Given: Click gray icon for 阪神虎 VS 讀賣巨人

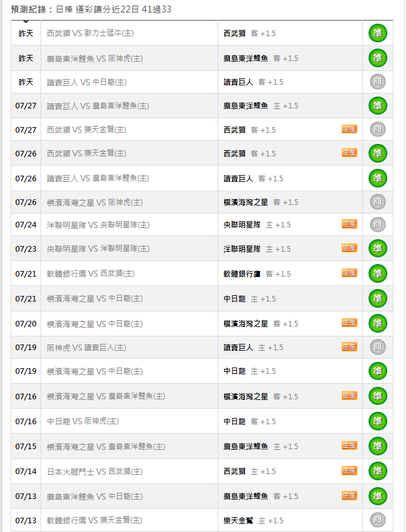Looking at the screenshot, I should pyautogui.click(x=378, y=347).
